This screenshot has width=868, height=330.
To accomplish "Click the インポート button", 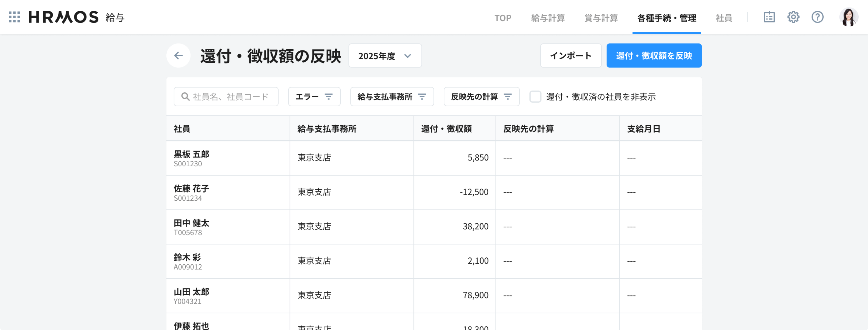I will [x=570, y=56].
